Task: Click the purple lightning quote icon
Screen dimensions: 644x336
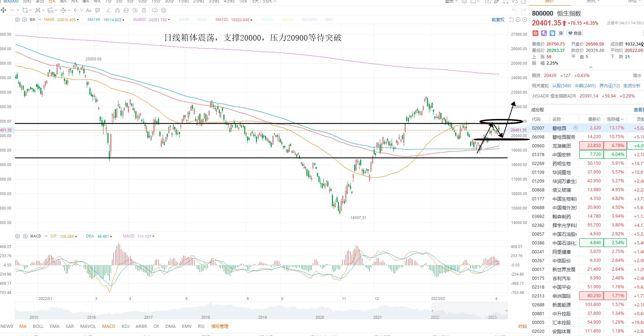Action: (x=544, y=33)
